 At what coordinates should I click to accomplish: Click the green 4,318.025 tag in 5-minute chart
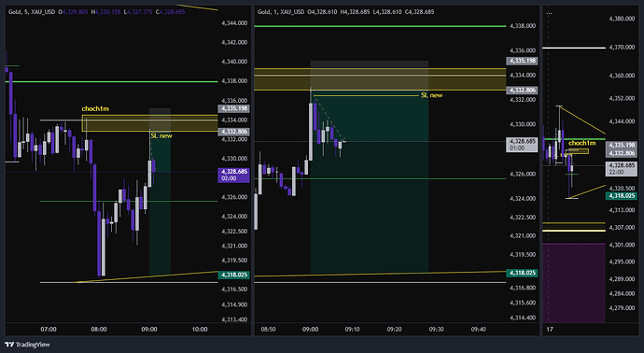(234, 275)
